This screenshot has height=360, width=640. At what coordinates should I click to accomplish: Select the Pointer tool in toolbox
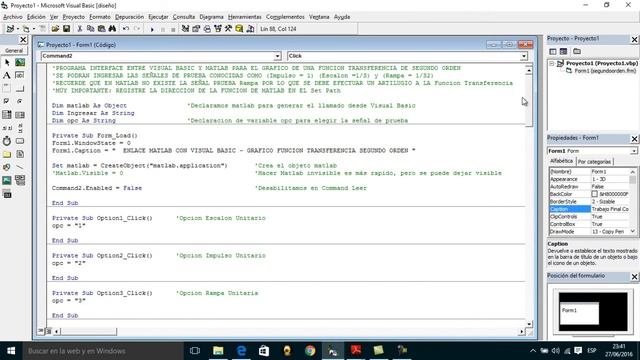7,62
